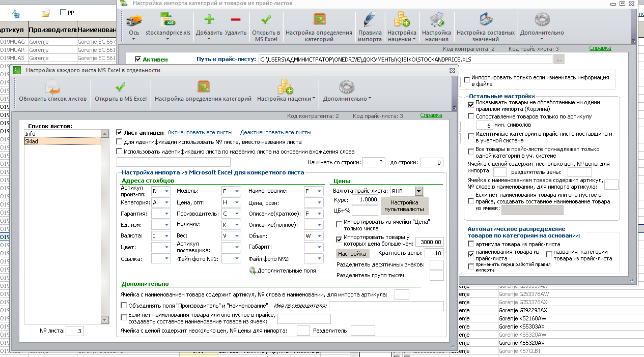Open the Дополнительные поля icon link
Image resolution: width=644 pixels, height=357 pixels.
click(253, 271)
